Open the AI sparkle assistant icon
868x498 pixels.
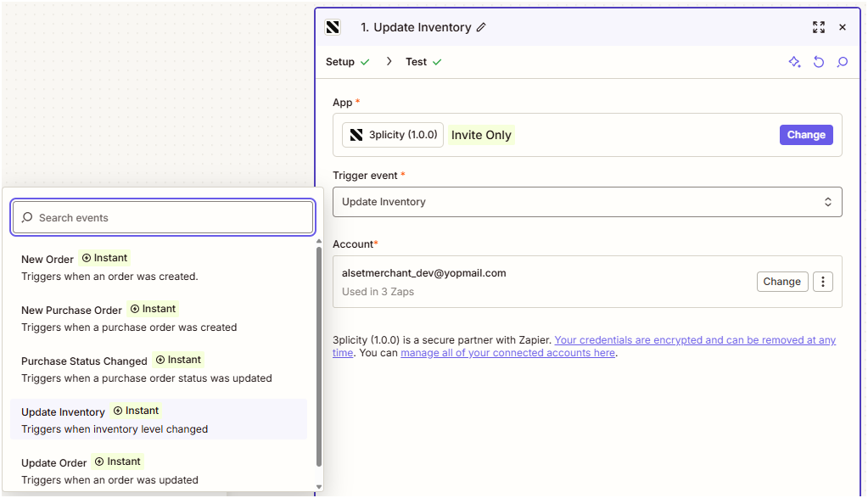[x=794, y=62]
